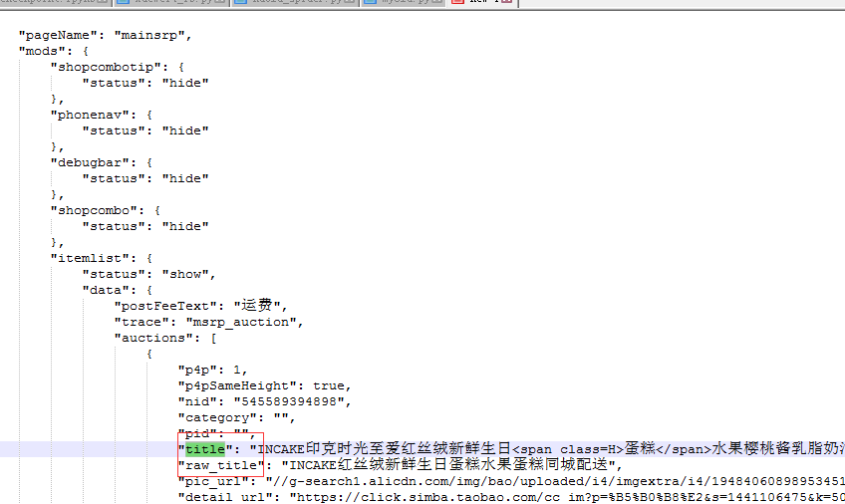Click the "auctions": [ line
The height and width of the screenshot is (504, 845).
[164, 338]
